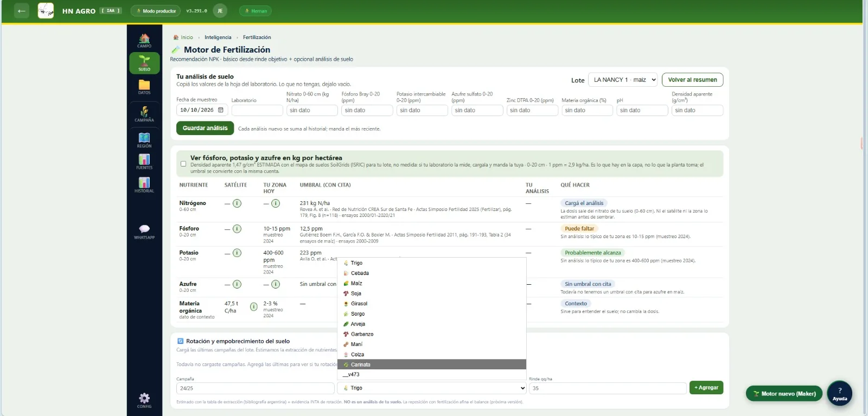Viewport: 868px width, 416px height.
Task: Enable kg per hectare view checkbox
Action: pos(183,164)
